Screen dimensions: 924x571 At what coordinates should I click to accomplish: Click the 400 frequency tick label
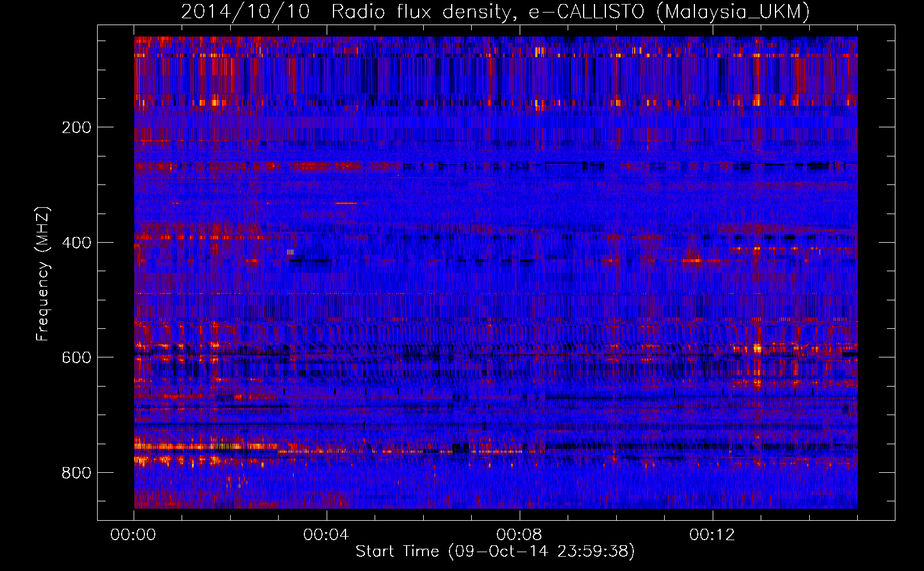(76, 243)
